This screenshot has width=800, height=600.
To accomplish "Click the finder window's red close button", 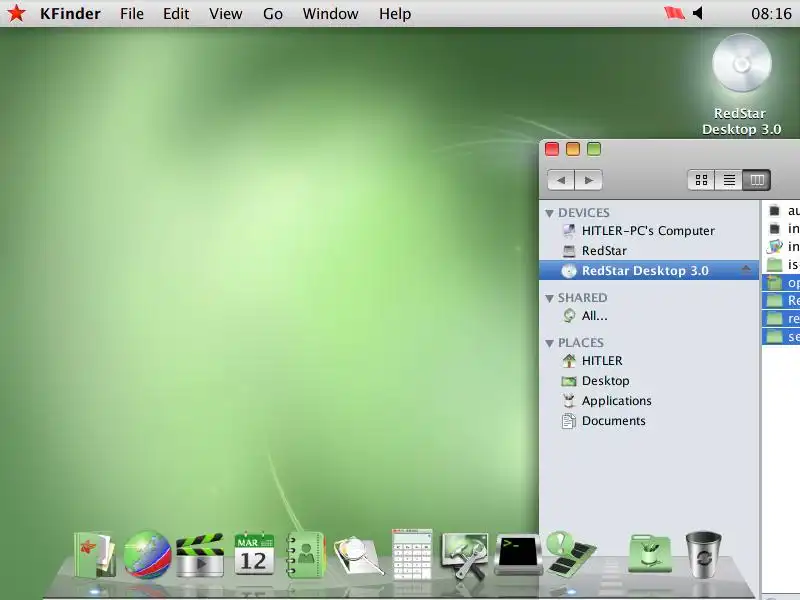I will pos(552,149).
